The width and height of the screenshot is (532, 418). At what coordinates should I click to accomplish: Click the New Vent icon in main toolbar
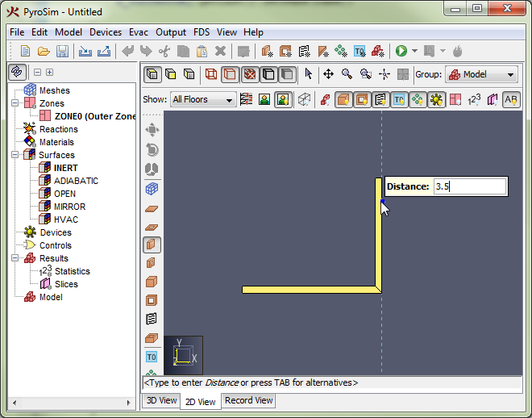[304, 52]
